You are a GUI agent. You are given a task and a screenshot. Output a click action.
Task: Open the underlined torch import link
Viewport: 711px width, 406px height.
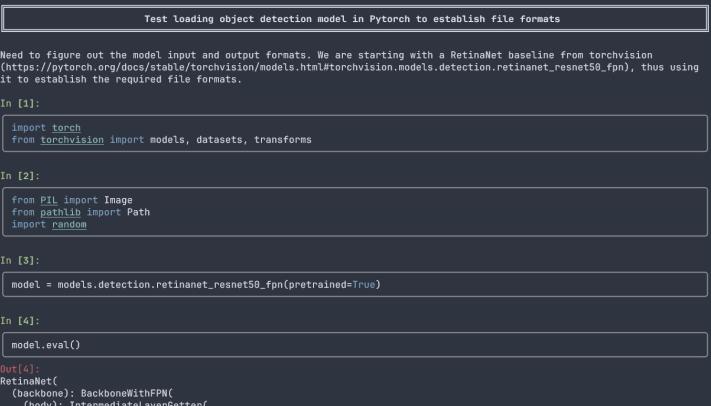(66, 128)
